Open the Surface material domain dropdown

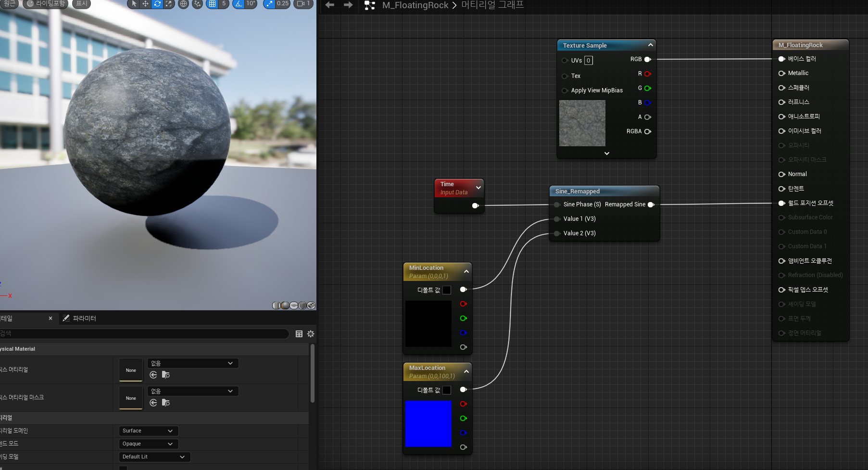149,431
